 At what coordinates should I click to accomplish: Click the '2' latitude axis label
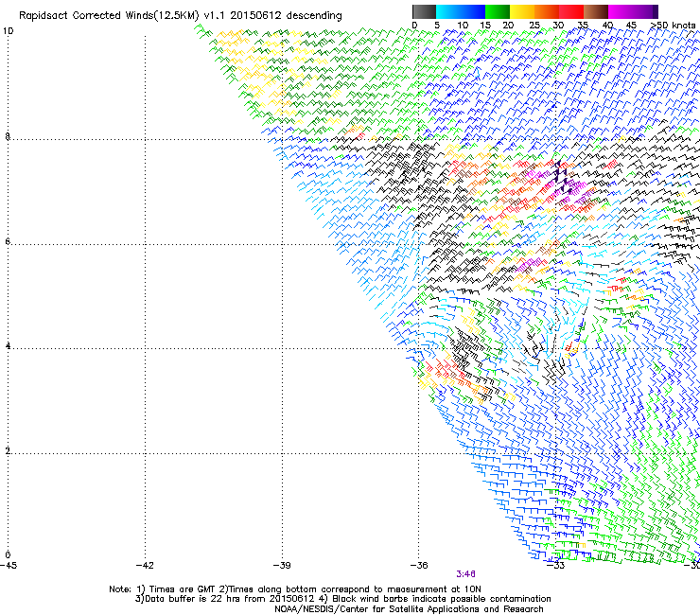pyautogui.click(x=8, y=451)
